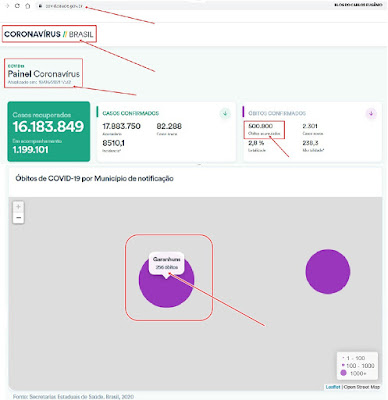Zoom in the map with plus button
This screenshot has width=388, height=400.
point(18,207)
